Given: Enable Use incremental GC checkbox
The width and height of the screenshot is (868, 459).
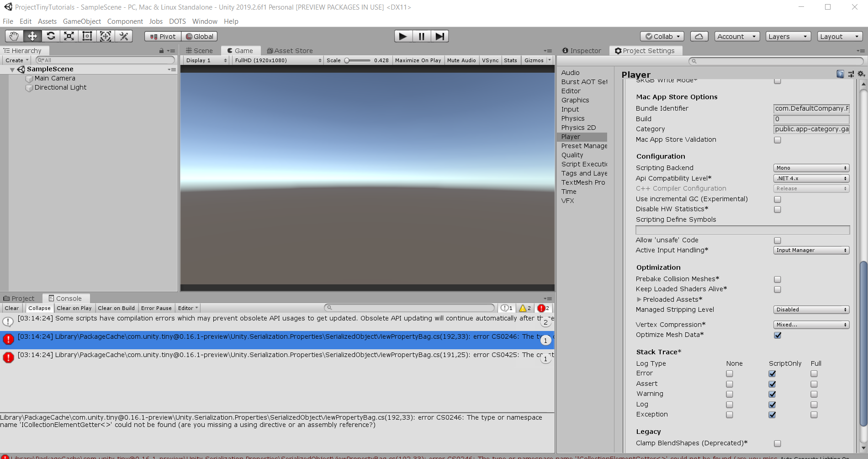Looking at the screenshot, I should coord(778,199).
